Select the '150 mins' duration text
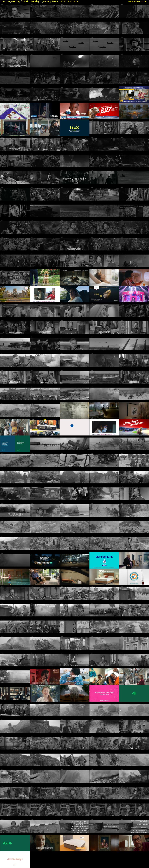Screen dimensions: 149x868 (73, 1)
